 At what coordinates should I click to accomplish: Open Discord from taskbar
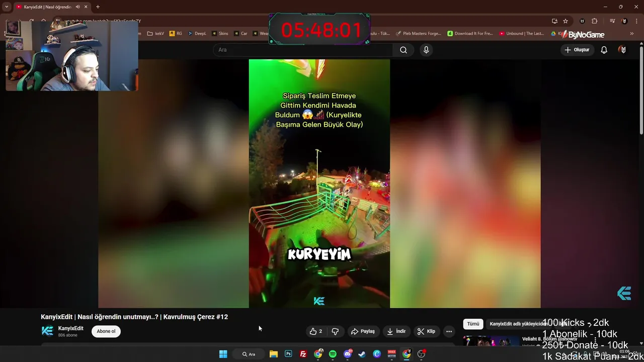347,354
